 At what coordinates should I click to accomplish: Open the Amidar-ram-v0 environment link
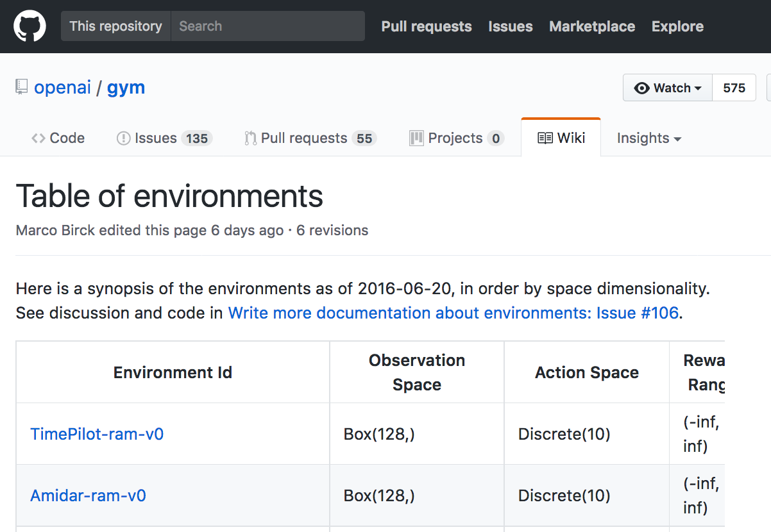pos(88,495)
